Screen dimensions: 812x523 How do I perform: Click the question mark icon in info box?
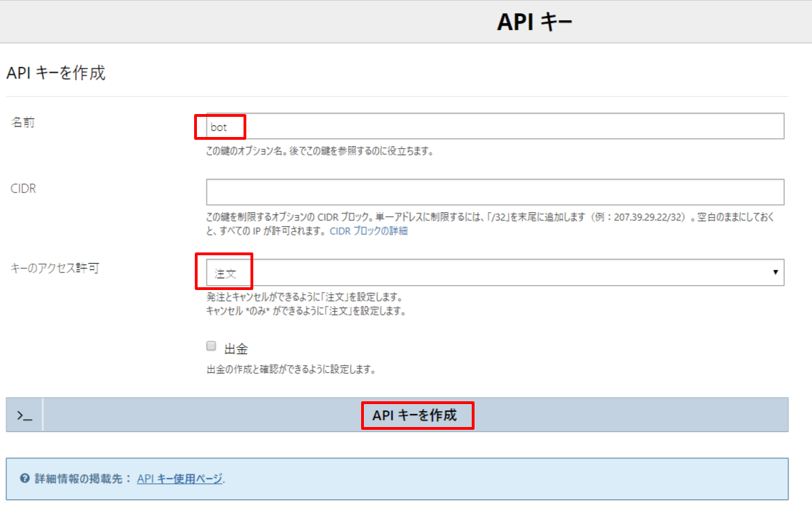24,478
